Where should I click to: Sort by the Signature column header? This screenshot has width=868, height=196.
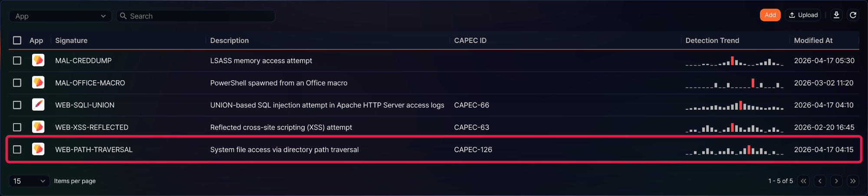tap(71, 40)
